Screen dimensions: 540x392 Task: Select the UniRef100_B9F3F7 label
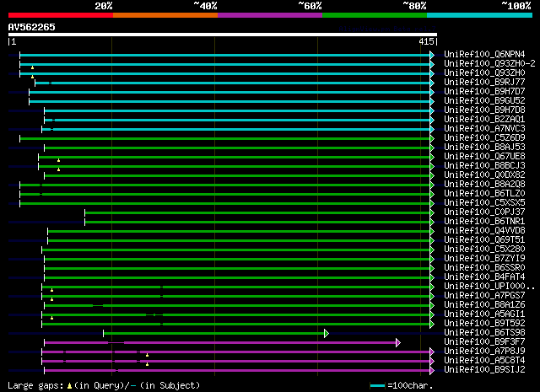point(484,342)
